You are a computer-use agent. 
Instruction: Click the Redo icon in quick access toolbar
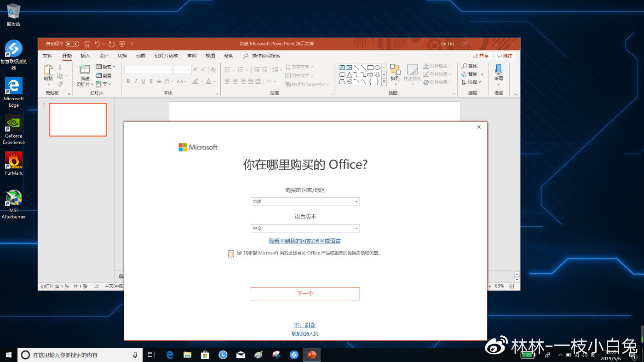pos(111,44)
